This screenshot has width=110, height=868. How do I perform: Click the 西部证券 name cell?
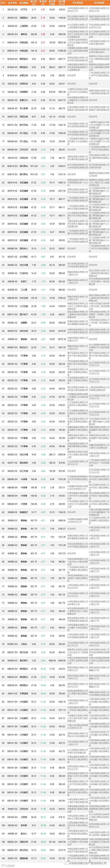tap(24, 117)
